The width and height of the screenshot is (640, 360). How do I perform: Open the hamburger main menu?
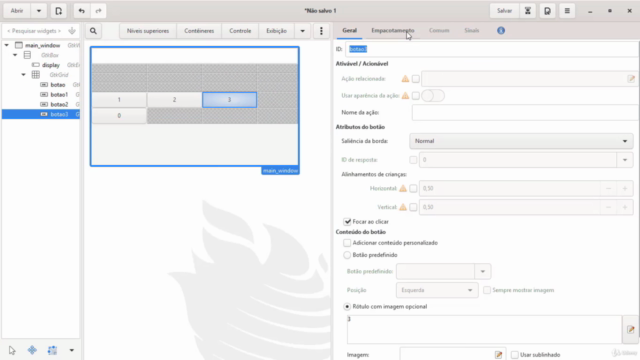567,11
